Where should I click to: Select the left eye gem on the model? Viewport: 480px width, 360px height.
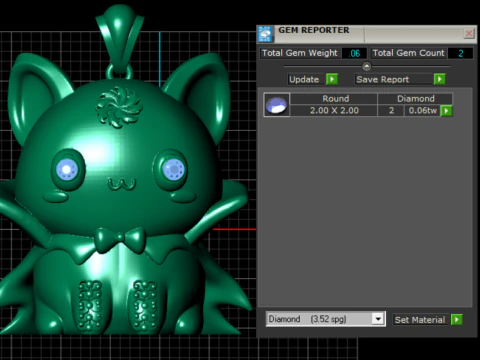pos(67,169)
